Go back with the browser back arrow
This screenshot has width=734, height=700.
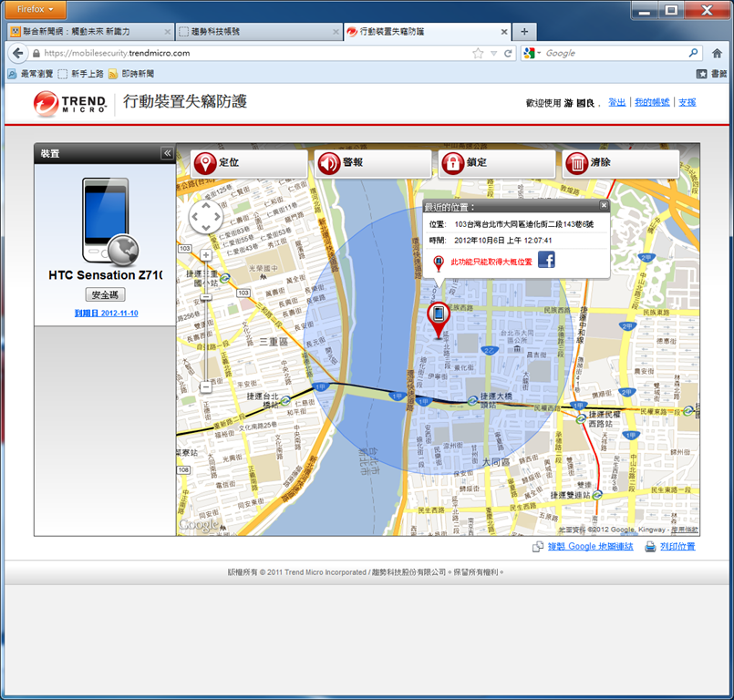coord(18,53)
